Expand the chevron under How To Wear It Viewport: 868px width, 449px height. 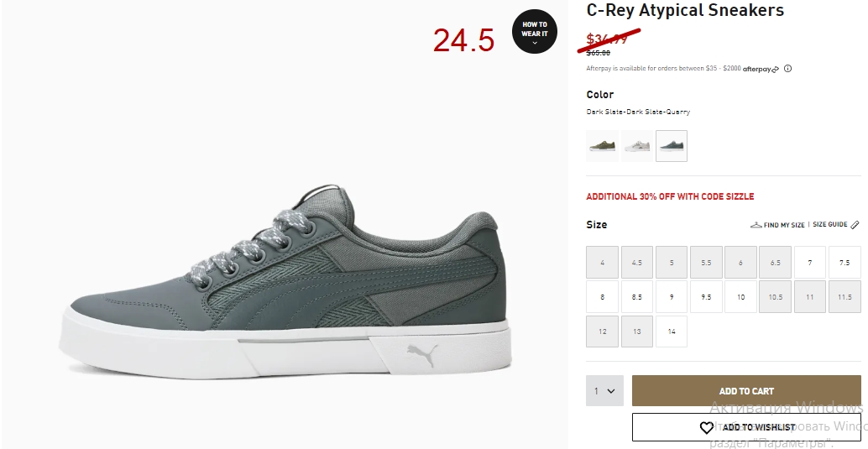click(x=534, y=43)
